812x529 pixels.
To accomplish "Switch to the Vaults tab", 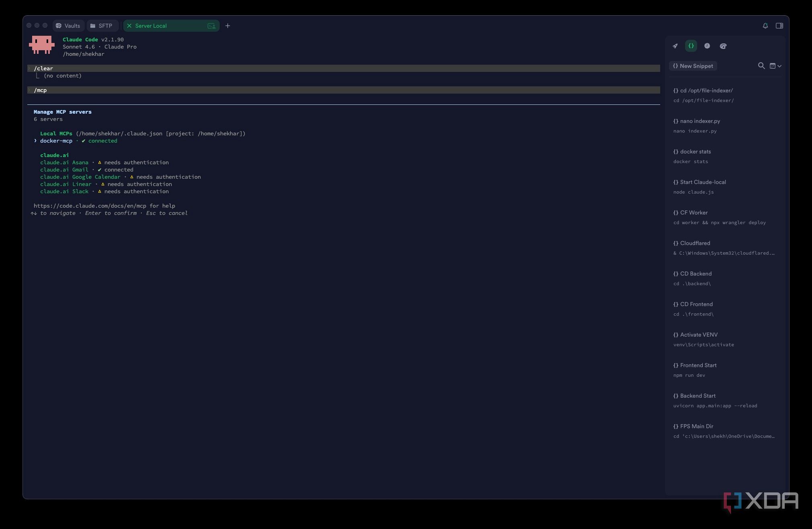I will 69,26.
